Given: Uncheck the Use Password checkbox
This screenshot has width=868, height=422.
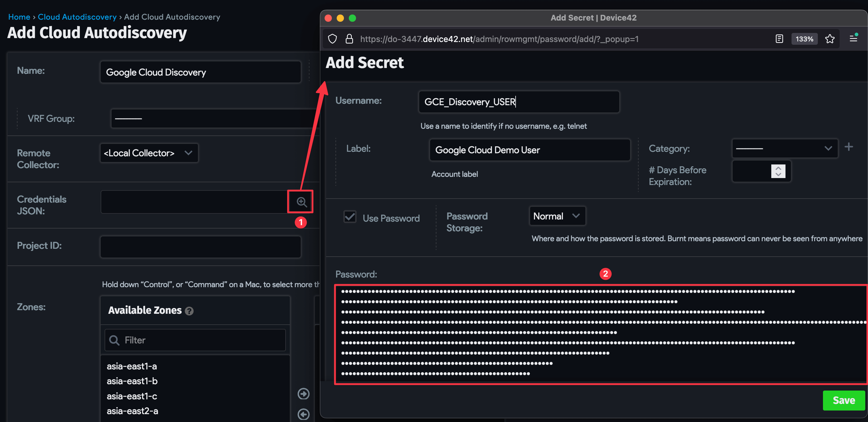Looking at the screenshot, I should tap(350, 217).
